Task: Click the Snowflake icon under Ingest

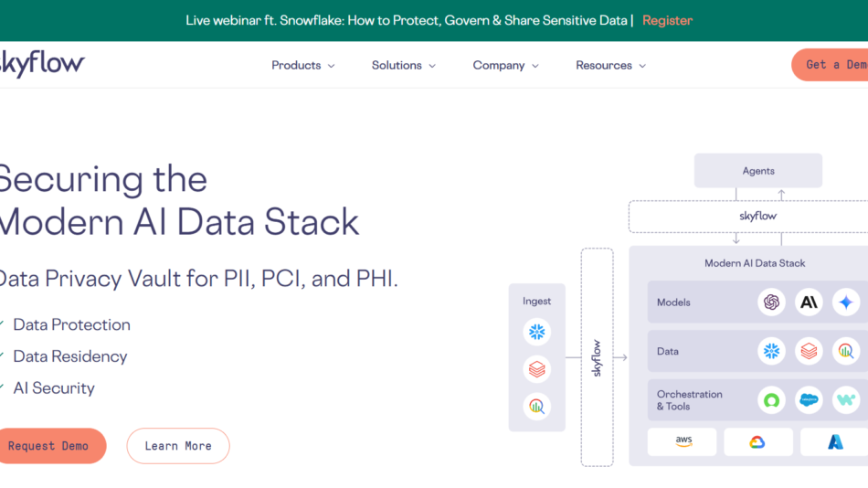Action: (x=537, y=332)
